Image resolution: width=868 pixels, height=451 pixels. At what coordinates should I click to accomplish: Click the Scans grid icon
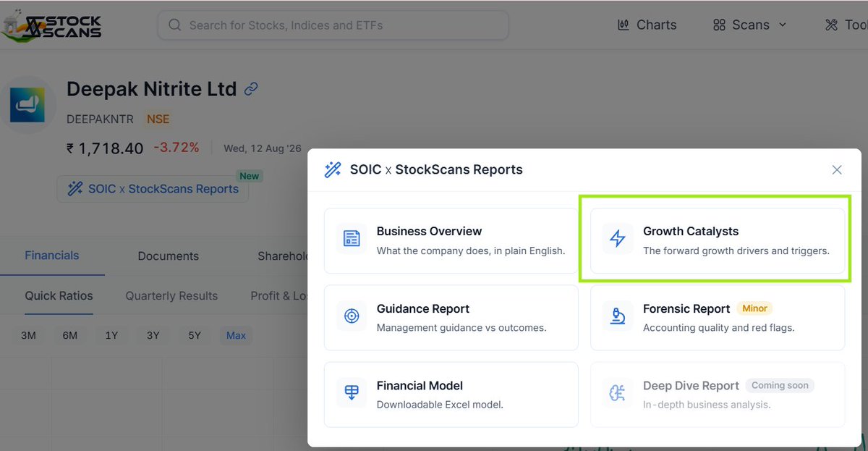pyautogui.click(x=719, y=25)
